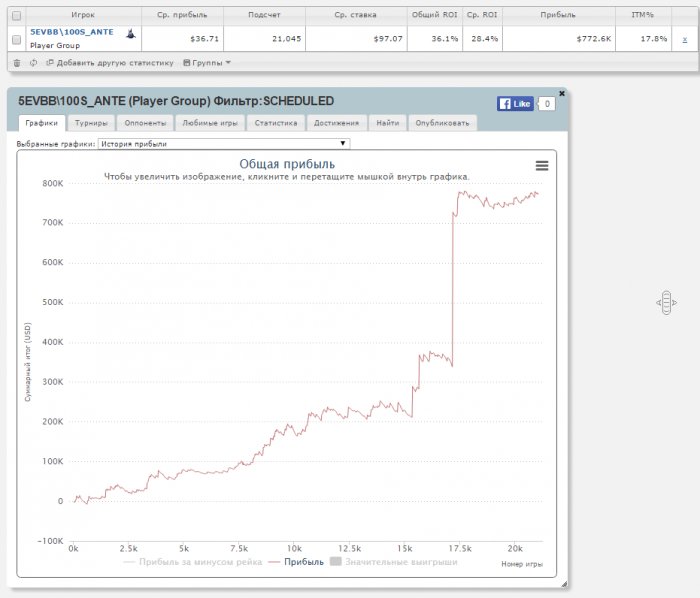Viewport: 700px width, 598px height.
Task: Open the 5EVBB\100S_ANTE player link
Action: click(71, 32)
